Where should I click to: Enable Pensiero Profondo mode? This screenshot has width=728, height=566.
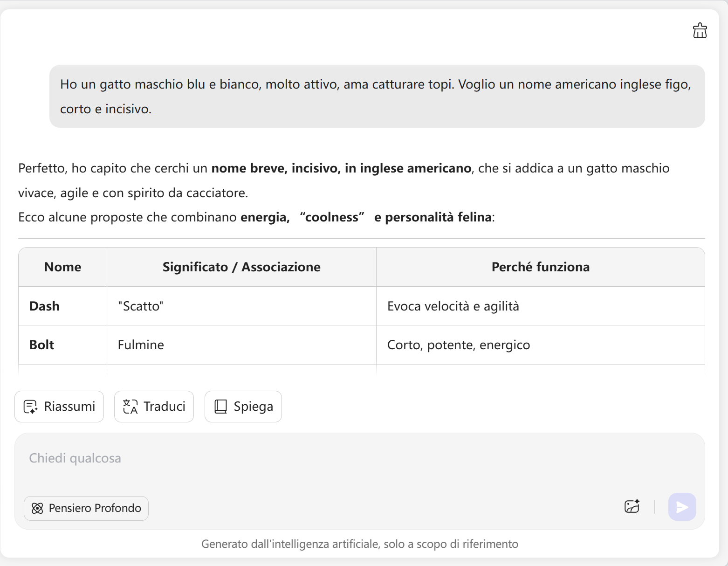[x=86, y=508]
